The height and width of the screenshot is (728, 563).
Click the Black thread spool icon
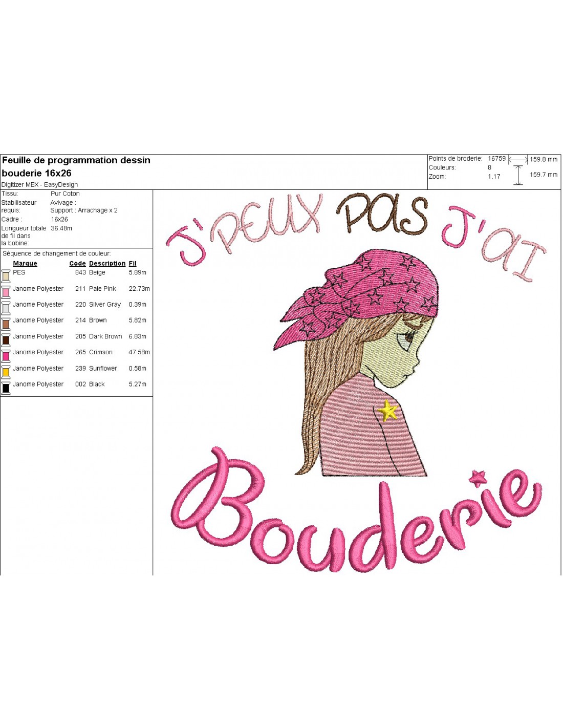(x=6, y=388)
